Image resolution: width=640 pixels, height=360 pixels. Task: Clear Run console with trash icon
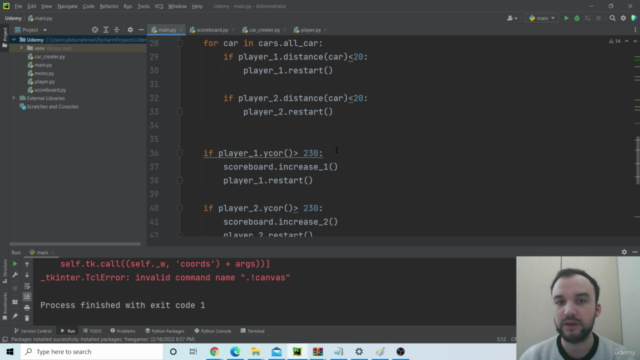[27, 318]
